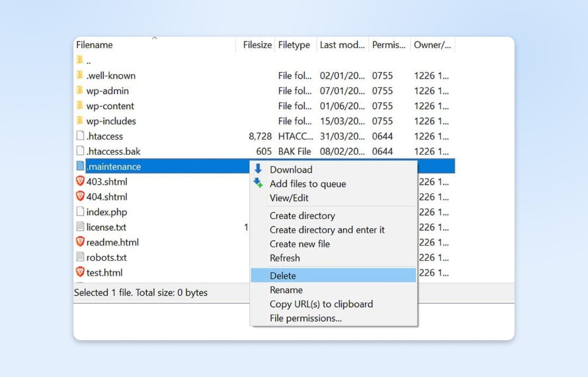
Task: Open File permissions from the context menu
Action: click(305, 318)
